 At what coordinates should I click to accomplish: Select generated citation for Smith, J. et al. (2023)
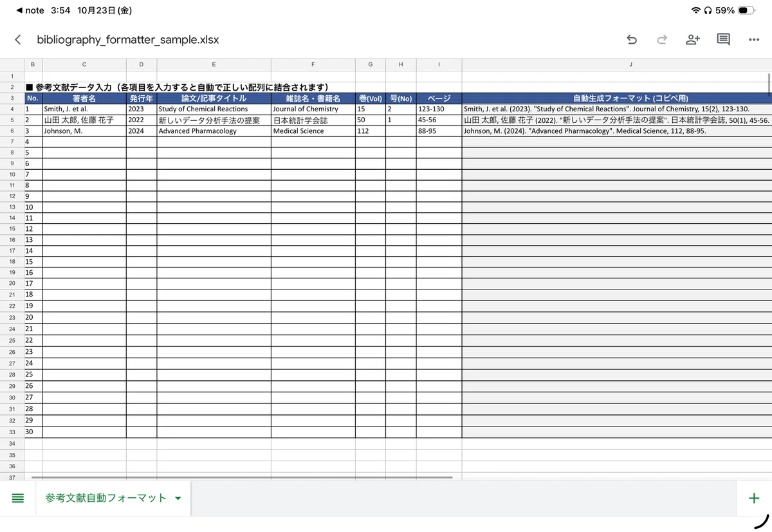(x=616, y=109)
